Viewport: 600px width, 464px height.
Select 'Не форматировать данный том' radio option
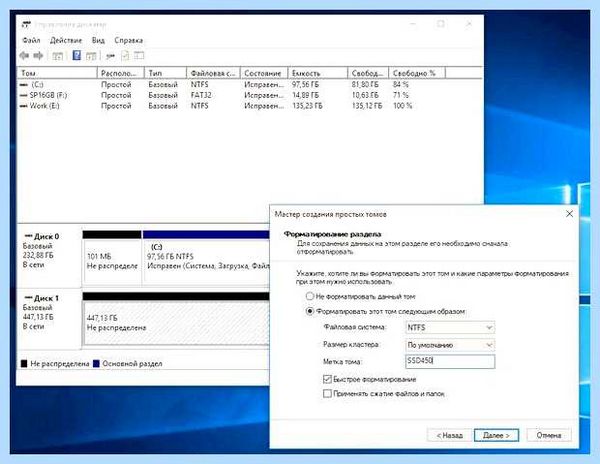(310, 296)
